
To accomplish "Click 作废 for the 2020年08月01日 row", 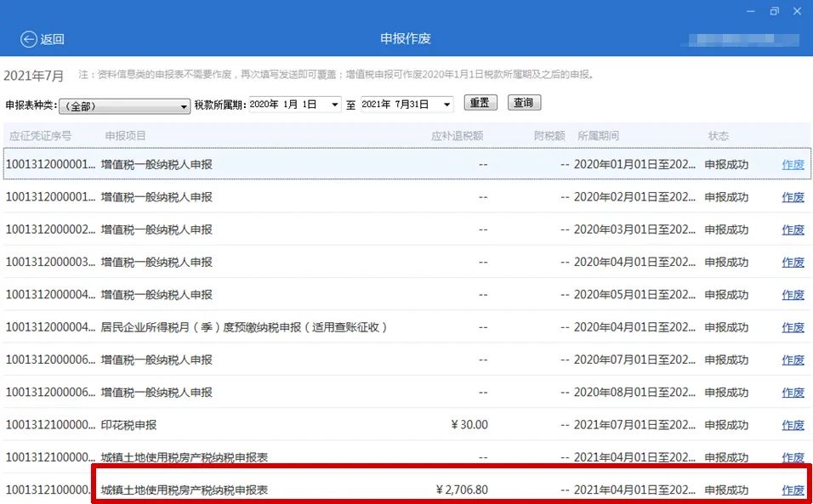I will click(793, 393).
